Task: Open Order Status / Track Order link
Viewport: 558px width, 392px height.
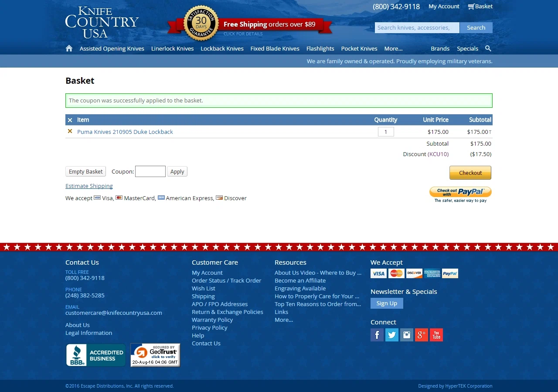Action: pos(226,280)
